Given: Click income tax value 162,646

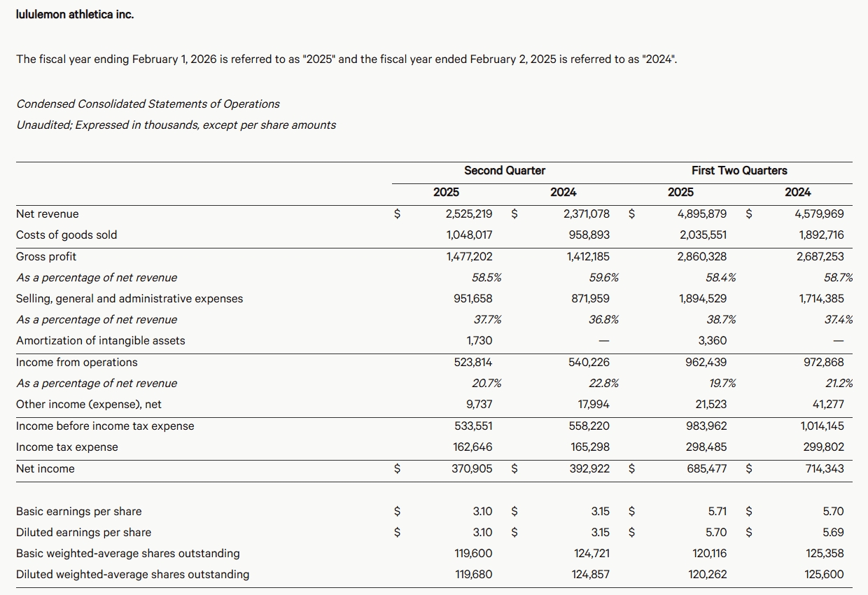Looking at the screenshot, I should 473,447.
